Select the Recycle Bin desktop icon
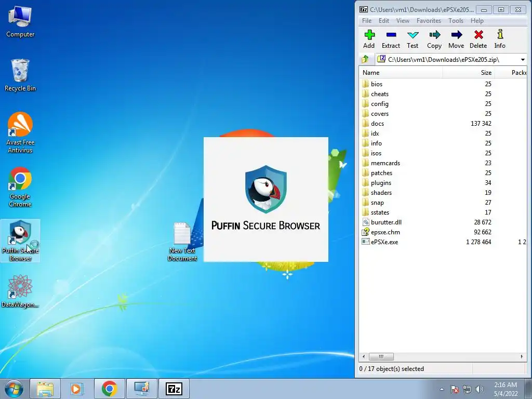The height and width of the screenshot is (399, 532). [x=20, y=75]
